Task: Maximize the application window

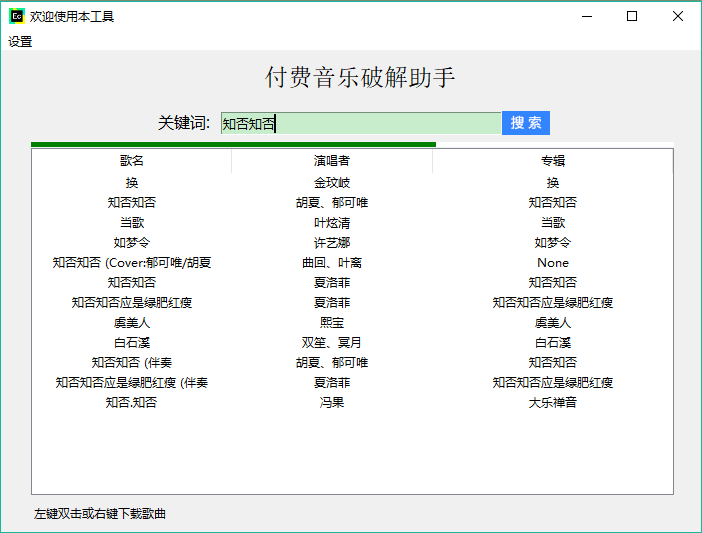Action: (x=632, y=17)
